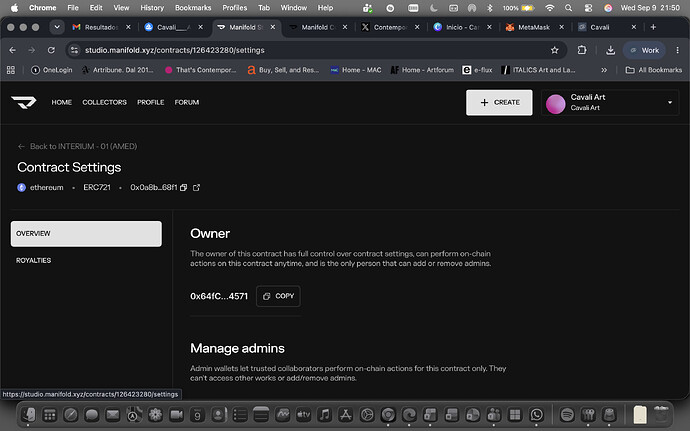Screen dimensions: 690x431
Task: Open Control Center in menu bar
Action: tap(588, 8)
